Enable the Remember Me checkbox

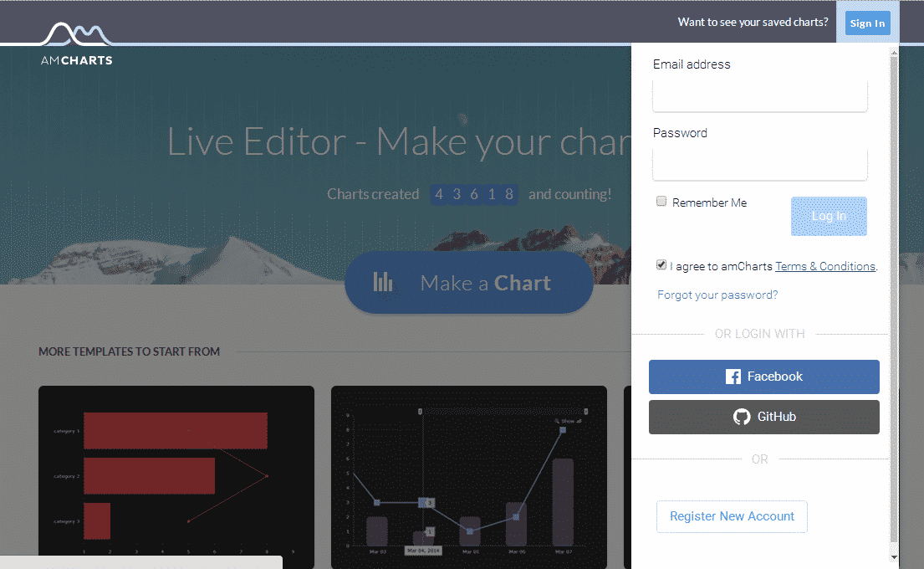(661, 202)
